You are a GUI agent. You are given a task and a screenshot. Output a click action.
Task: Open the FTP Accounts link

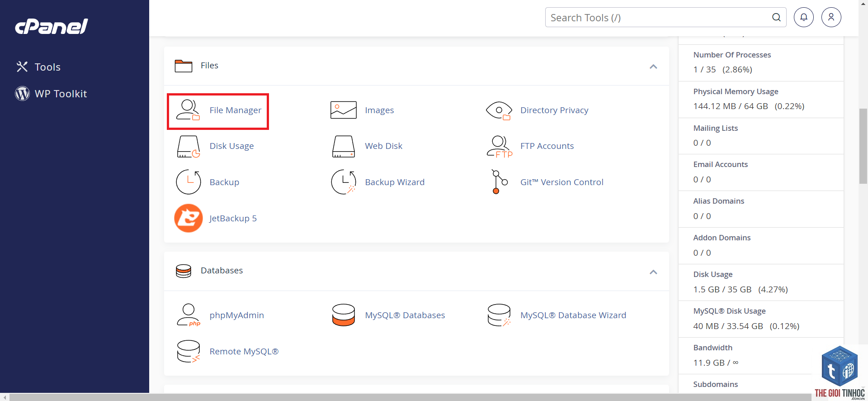click(x=547, y=146)
